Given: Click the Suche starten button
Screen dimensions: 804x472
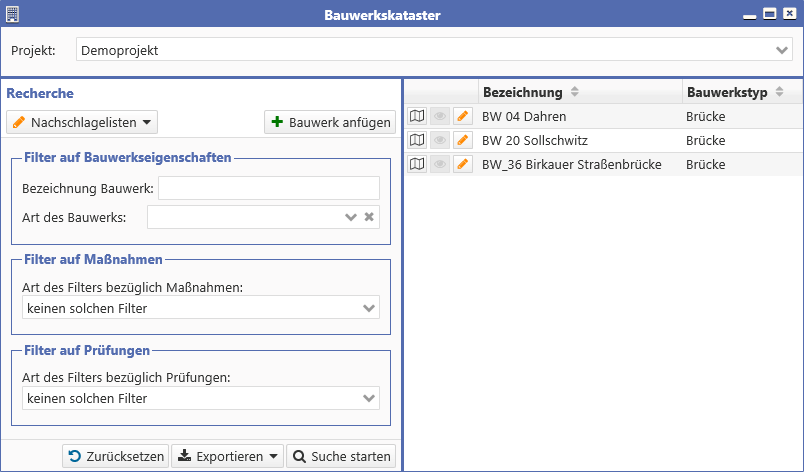Looking at the screenshot, I should (x=341, y=456).
